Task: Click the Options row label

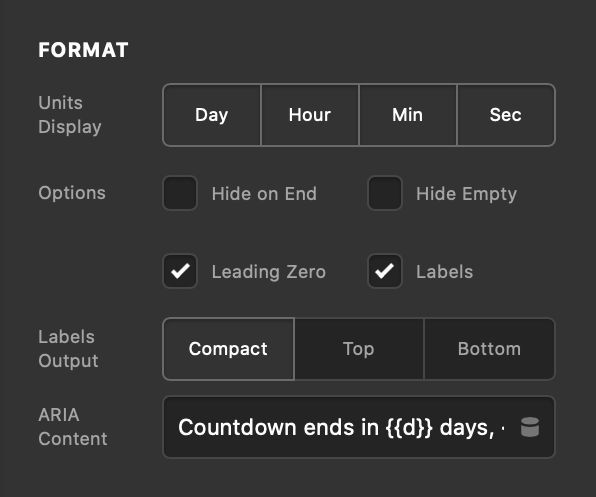Action: tap(72, 193)
